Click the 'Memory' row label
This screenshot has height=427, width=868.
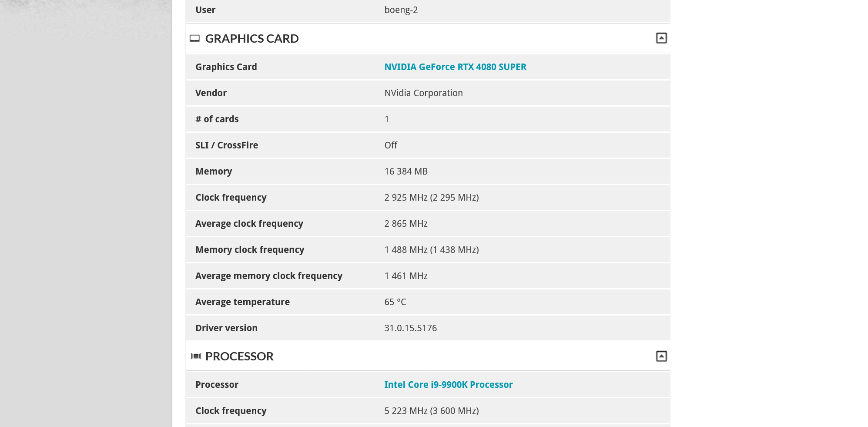(214, 171)
